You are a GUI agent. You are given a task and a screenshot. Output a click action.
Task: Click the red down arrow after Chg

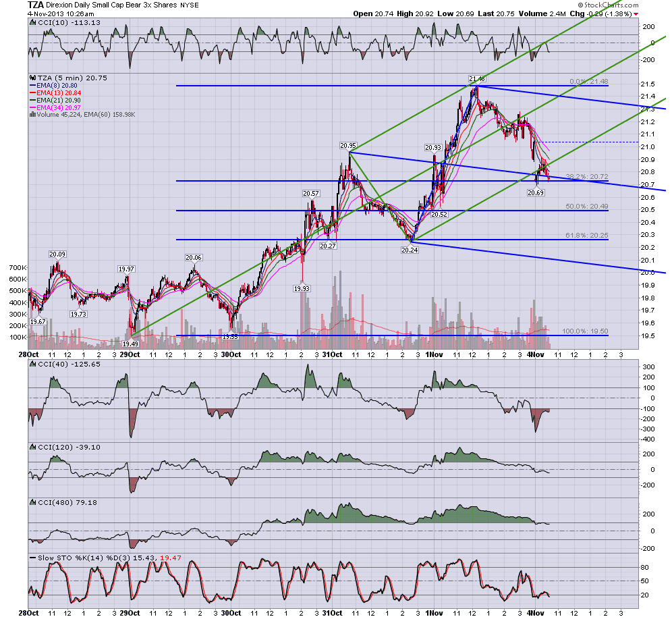coord(636,14)
